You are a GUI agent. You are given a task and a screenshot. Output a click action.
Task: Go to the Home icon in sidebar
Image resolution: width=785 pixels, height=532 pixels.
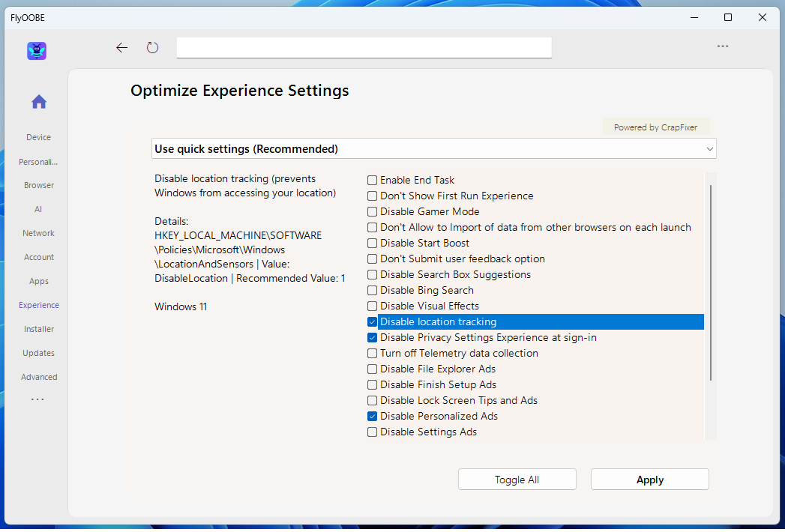point(39,102)
